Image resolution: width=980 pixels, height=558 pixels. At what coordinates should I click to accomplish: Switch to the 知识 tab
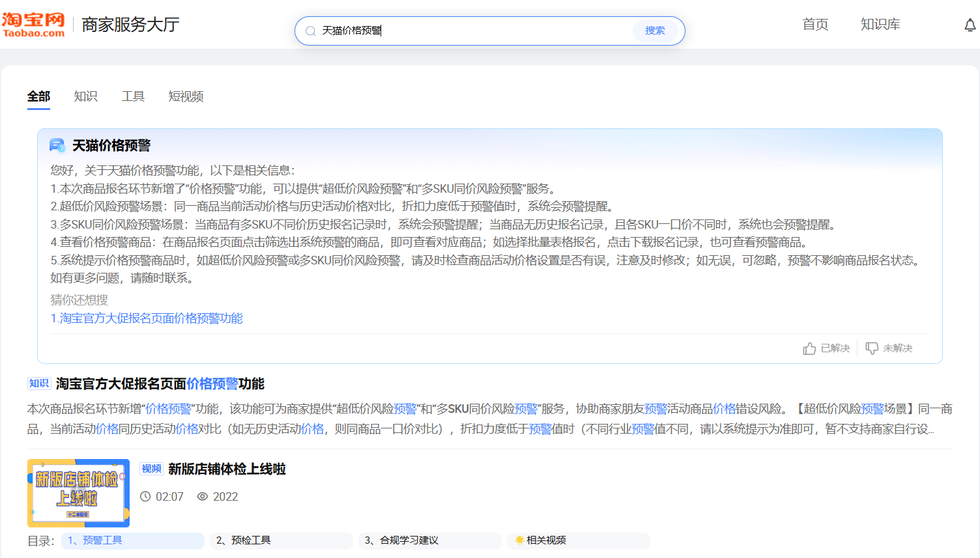(85, 96)
